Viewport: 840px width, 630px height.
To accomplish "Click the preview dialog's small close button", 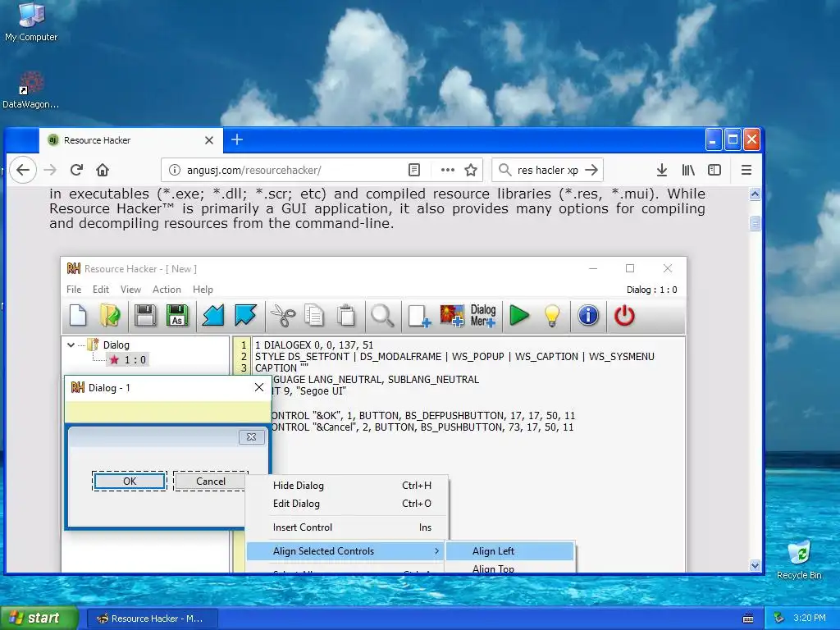I will [251, 437].
